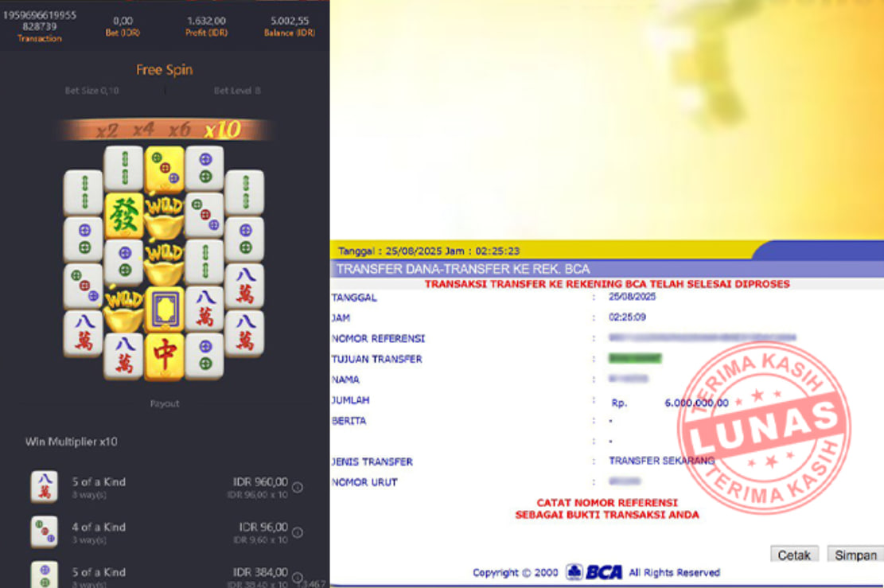The image size is (884, 588).
Task: Open the info icon beside IDR 96,00
Action: (x=298, y=532)
